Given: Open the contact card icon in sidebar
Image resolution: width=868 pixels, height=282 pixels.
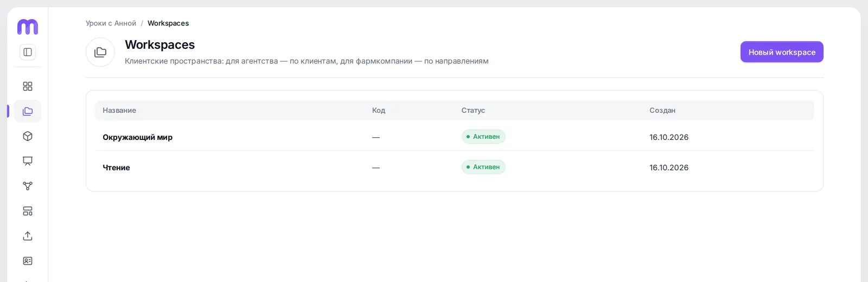Looking at the screenshot, I should (28, 261).
